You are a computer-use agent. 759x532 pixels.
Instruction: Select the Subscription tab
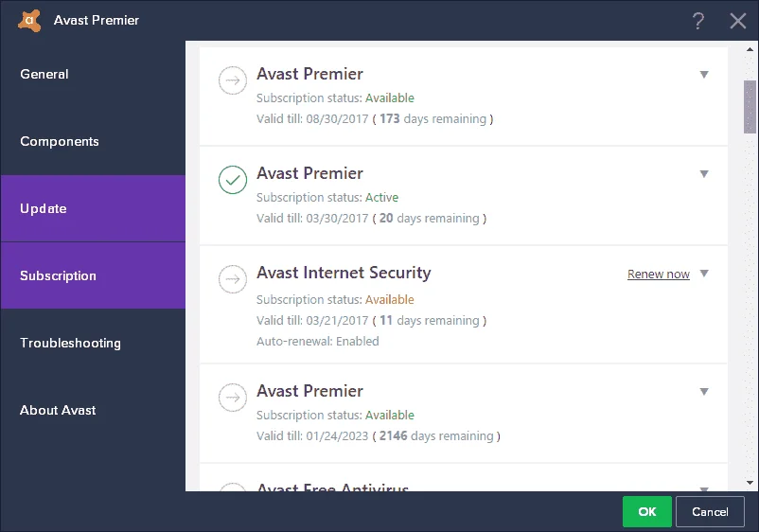93,275
